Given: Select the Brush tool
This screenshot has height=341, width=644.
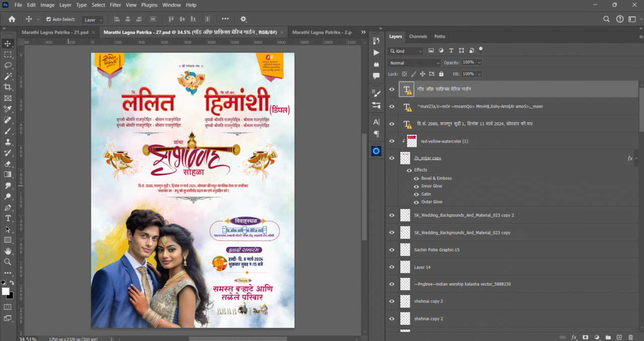Looking at the screenshot, I should (8, 132).
